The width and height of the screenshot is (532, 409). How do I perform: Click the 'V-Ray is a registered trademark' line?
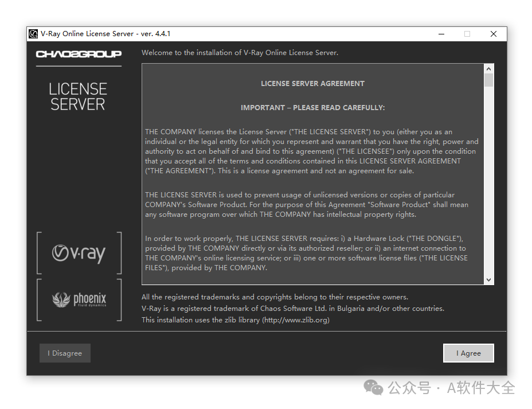pyautogui.click(x=293, y=309)
